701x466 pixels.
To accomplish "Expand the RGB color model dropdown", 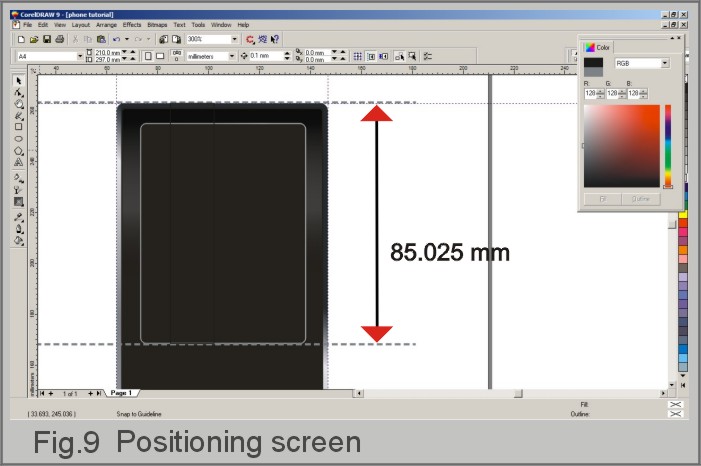I will point(665,64).
